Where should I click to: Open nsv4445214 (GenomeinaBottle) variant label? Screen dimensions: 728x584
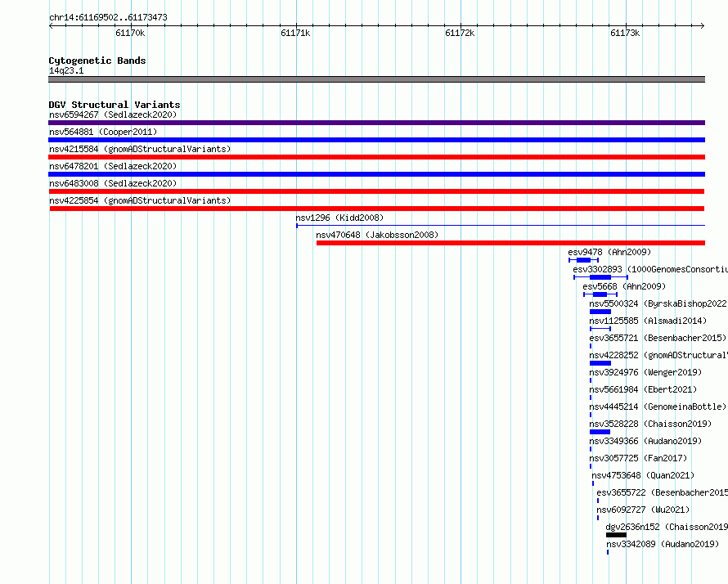click(x=658, y=407)
